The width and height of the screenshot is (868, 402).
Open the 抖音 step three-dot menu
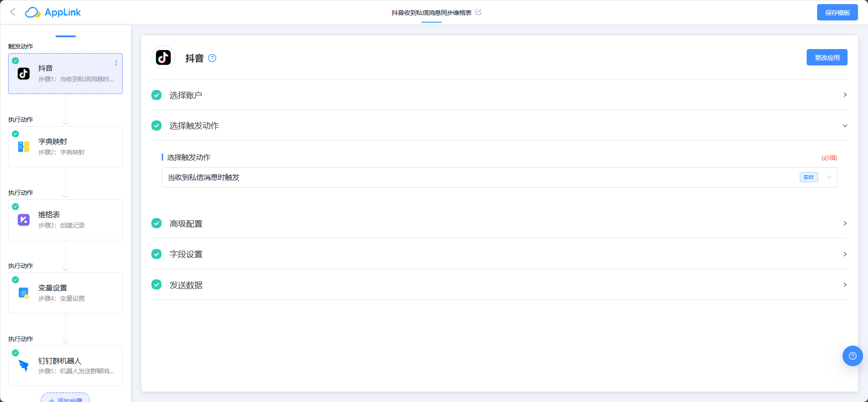click(x=116, y=63)
